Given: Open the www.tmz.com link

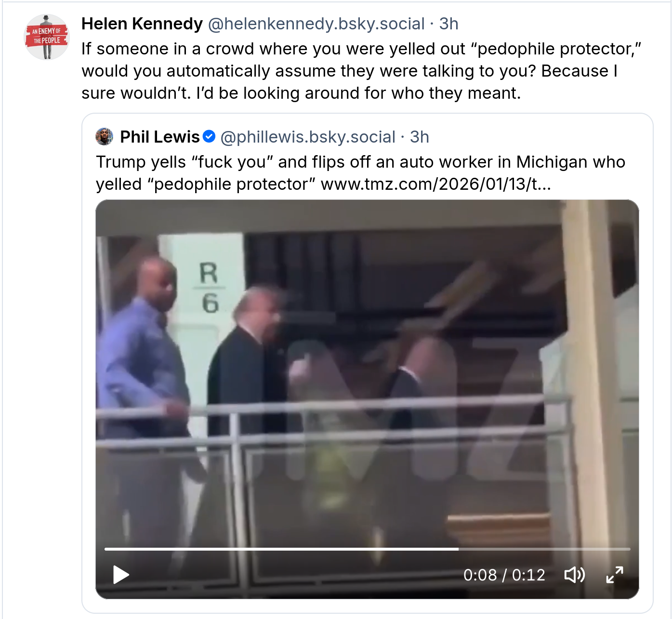Looking at the screenshot, I should 435,184.
